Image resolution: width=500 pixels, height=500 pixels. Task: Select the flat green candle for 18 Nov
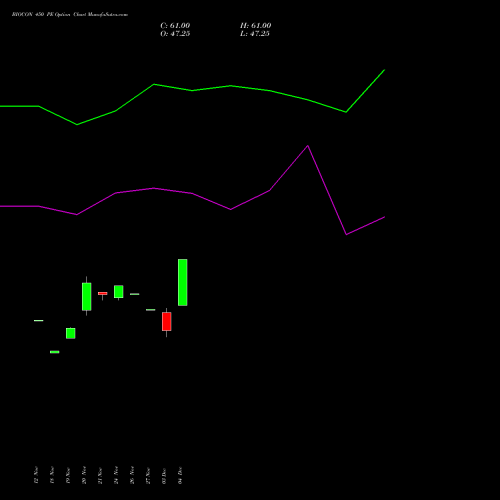55,352
